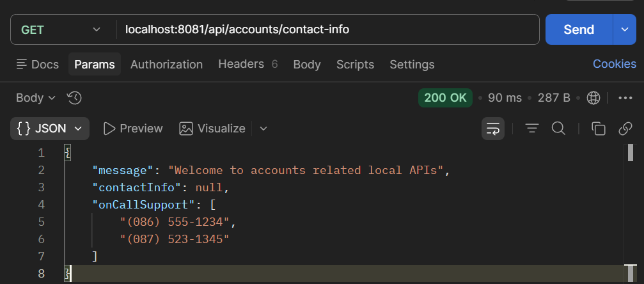The height and width of the screenshot is (284, 644).
Task: Click the network globe icon
Action: point(593,98)
